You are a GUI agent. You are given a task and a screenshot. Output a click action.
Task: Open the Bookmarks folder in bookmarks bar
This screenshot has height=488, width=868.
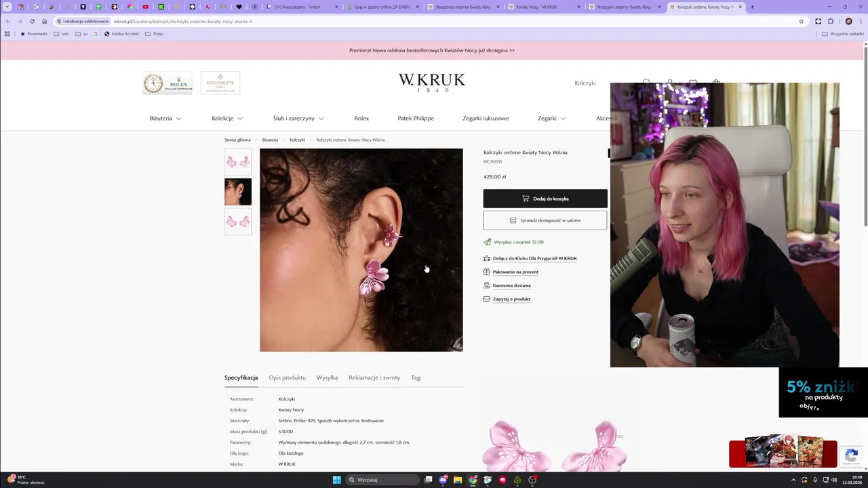tap(33, 33)
